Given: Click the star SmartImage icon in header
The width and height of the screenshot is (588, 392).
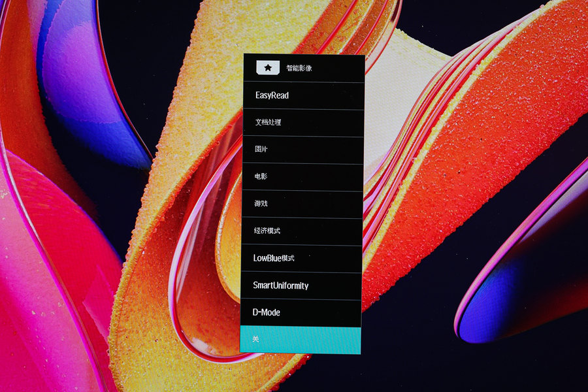Looking at the screenshot, I should pyautogui.click(x=268, y=67).
